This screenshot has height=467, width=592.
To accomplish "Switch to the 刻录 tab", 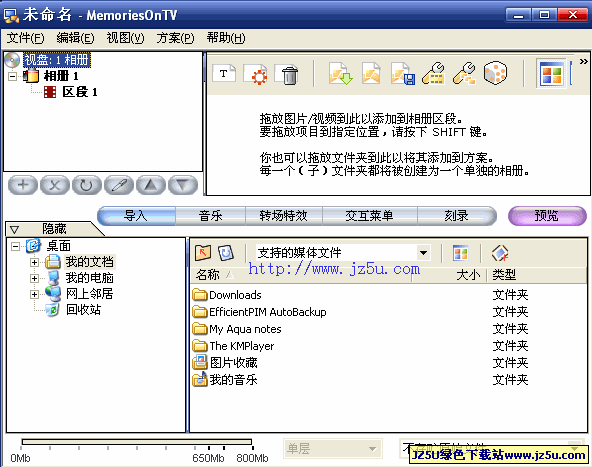I will 456,216.
